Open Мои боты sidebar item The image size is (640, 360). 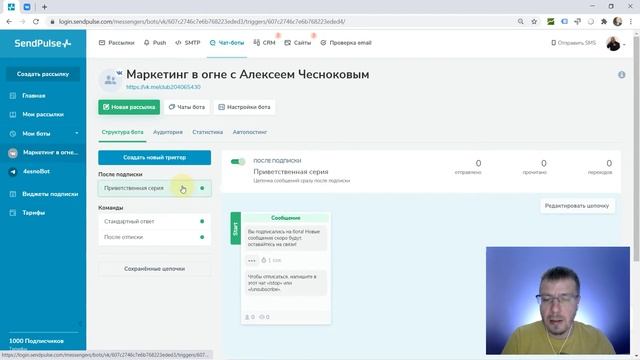(x=36, y=133)
